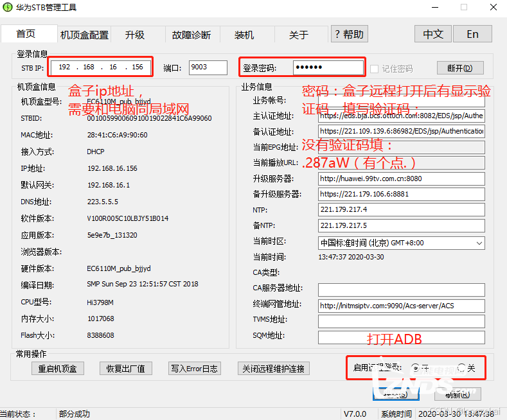
Task: Click the 内存大小 value 1017068
Action: point(101,319)
